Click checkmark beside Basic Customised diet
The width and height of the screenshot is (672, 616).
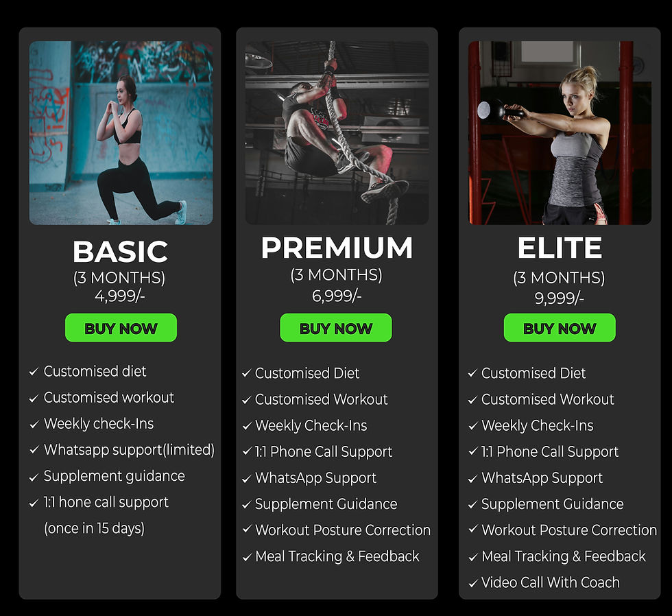click(x=34, y=372)
